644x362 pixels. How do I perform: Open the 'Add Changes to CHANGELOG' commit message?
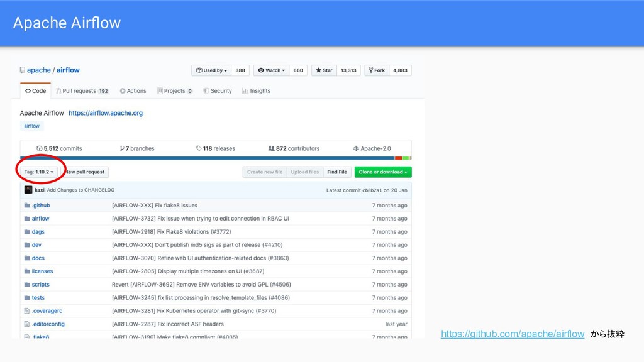point(81,190)
